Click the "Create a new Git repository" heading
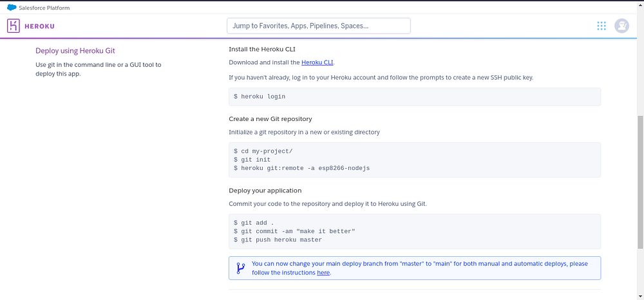Screen dimensions: 644x300 coord(270,119)
